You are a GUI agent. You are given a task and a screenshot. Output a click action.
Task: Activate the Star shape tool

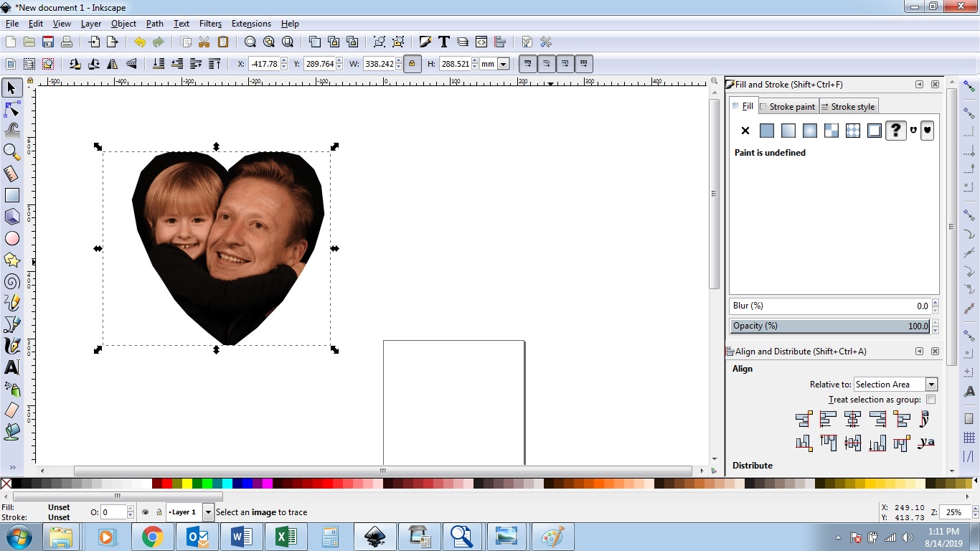(12, 260)
